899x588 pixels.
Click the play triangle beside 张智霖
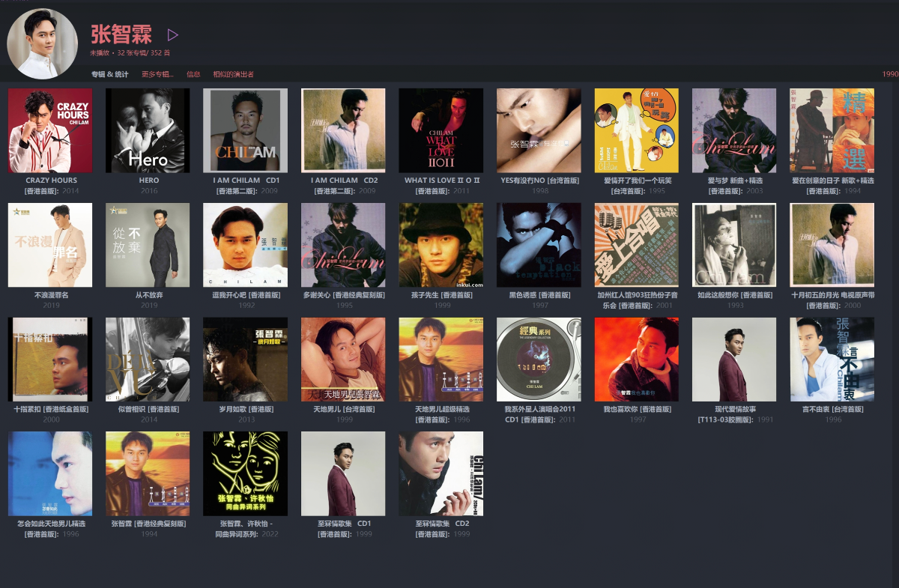coord(173,34)
